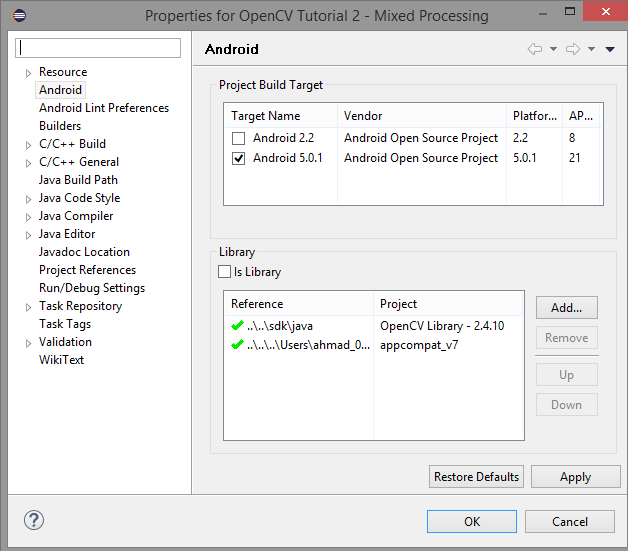Image resolution: width=628 pixels, height=551 pixels.
Task: Click the AP... column header
Action: coord(581,116)
